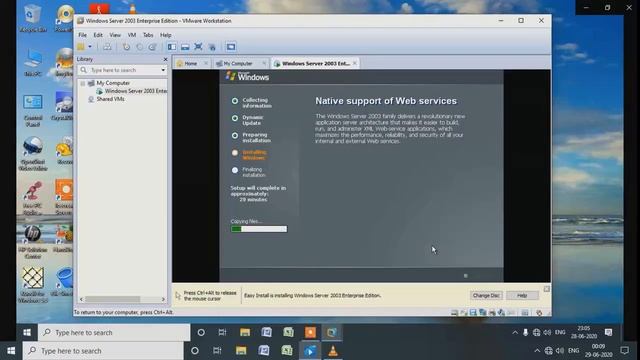The height and width of the screenshot is (360, 640).
Task: Click the Library search field
Action: click(123, 70)
